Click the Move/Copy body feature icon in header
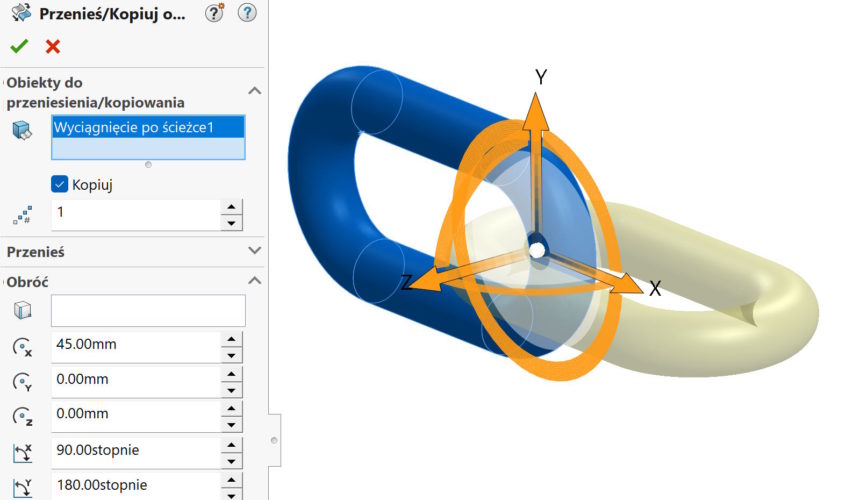The height and width of the screenshot is (500, 860). pos(19,13)
